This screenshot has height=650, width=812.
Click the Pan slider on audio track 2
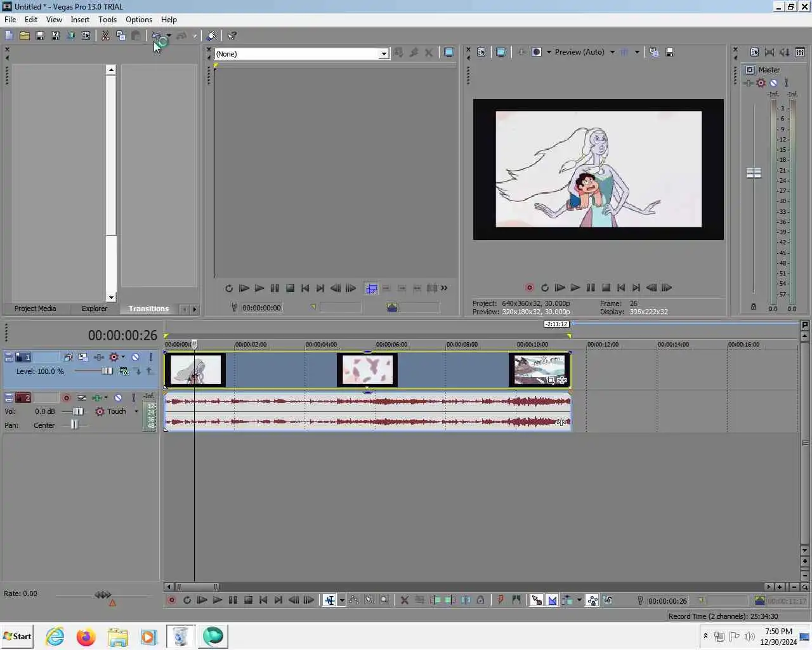coord(74,425)
